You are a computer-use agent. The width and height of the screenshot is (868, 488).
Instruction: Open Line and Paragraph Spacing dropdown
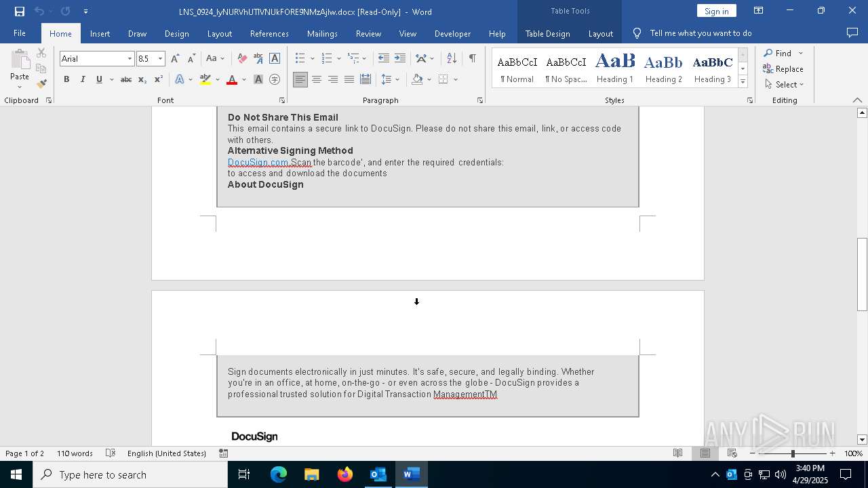click(390, 80)
